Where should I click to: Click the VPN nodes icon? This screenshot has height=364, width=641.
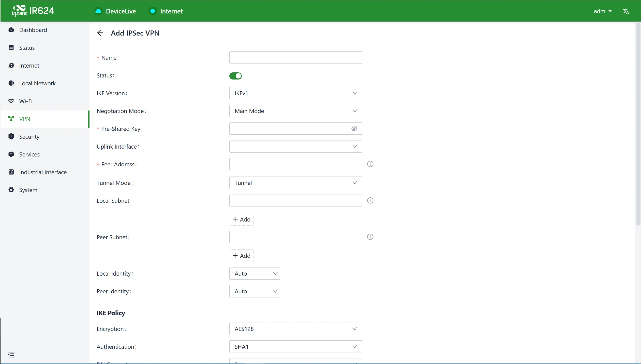[x=11, y=119]
